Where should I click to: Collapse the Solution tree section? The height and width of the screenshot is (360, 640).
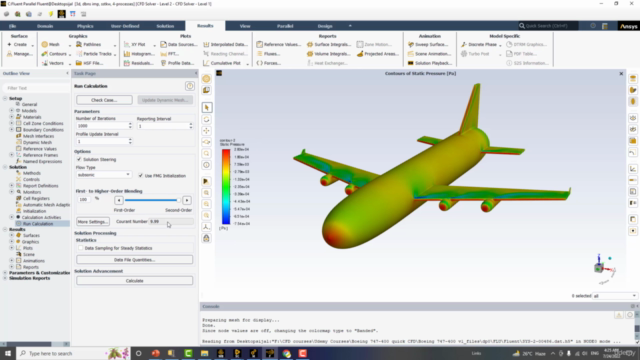tap(5, 167)
